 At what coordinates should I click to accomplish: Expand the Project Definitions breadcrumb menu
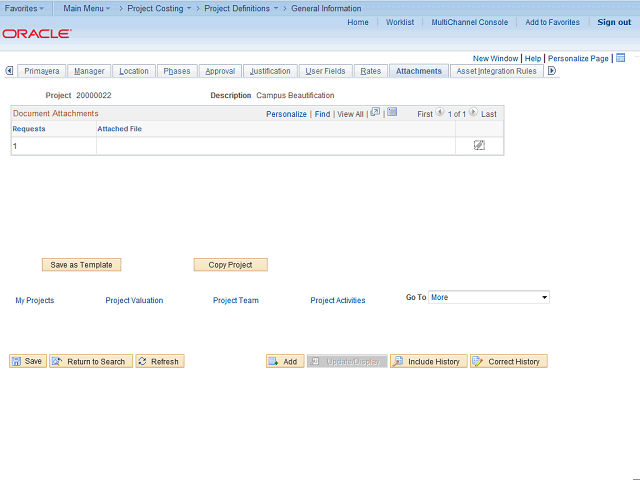point(241,8)
